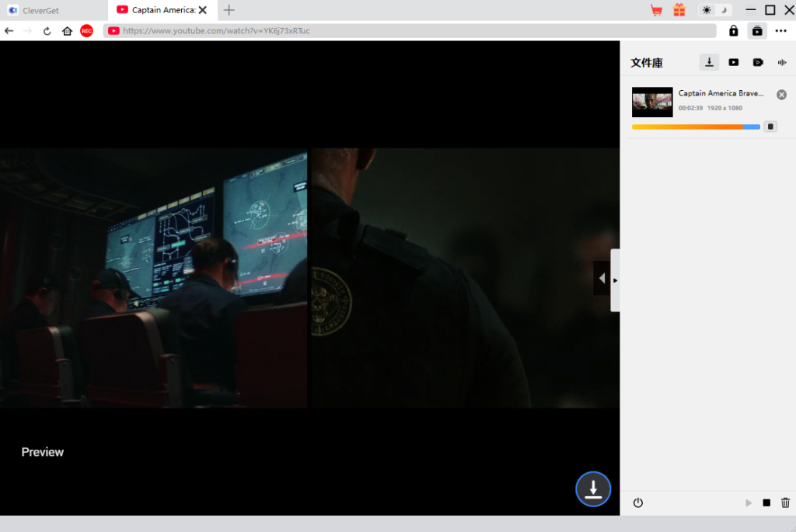The image size is (796, 532).
Task: Go to the home page
Action: click(67, 31)
